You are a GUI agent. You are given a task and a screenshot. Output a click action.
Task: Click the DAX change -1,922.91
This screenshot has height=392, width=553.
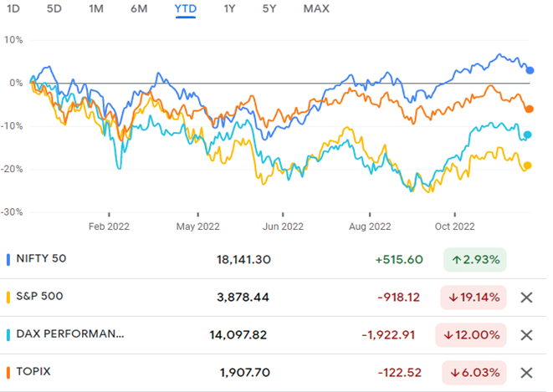[x=388, y=335]
